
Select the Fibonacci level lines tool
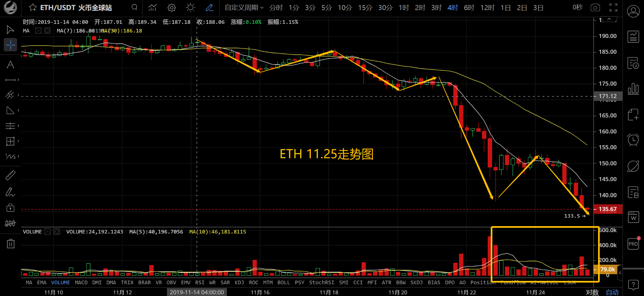click(x=10, y=126)
